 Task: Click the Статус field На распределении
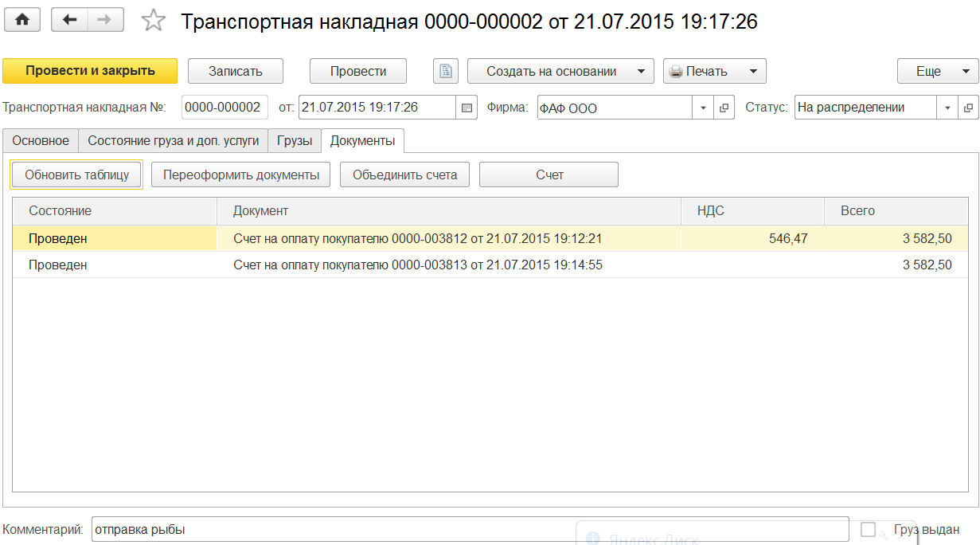(x=866, y=108)
